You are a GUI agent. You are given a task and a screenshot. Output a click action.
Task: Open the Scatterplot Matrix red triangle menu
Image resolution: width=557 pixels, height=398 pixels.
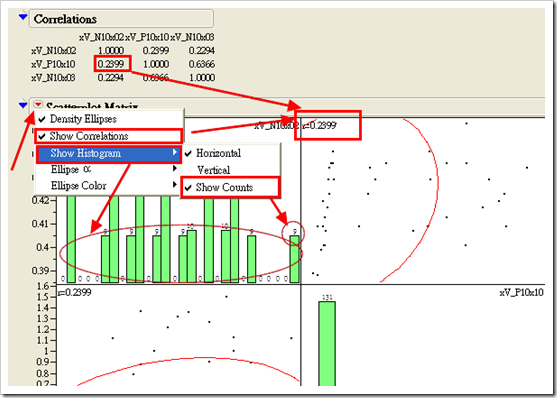click(x=38, y=104)
